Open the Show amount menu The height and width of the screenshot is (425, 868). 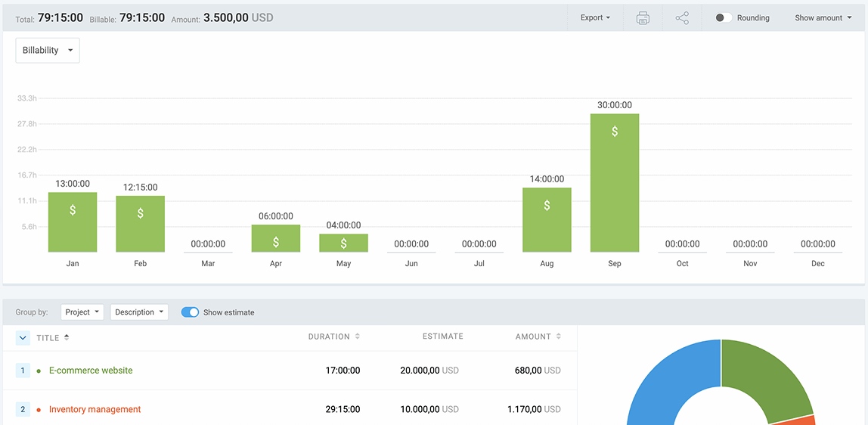pyautogui.click(x=823, y=18)
